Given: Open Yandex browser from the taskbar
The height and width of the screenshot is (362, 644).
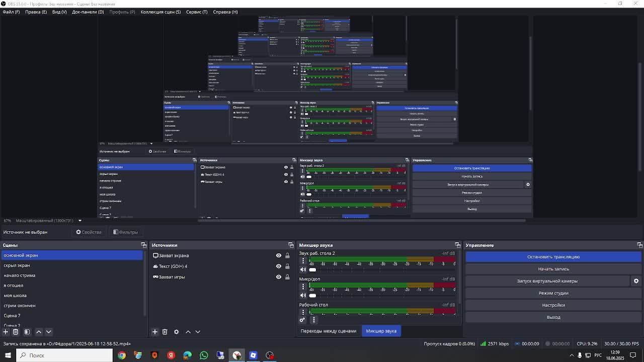Looking at the screenshot, I should (x=171, y=355).
